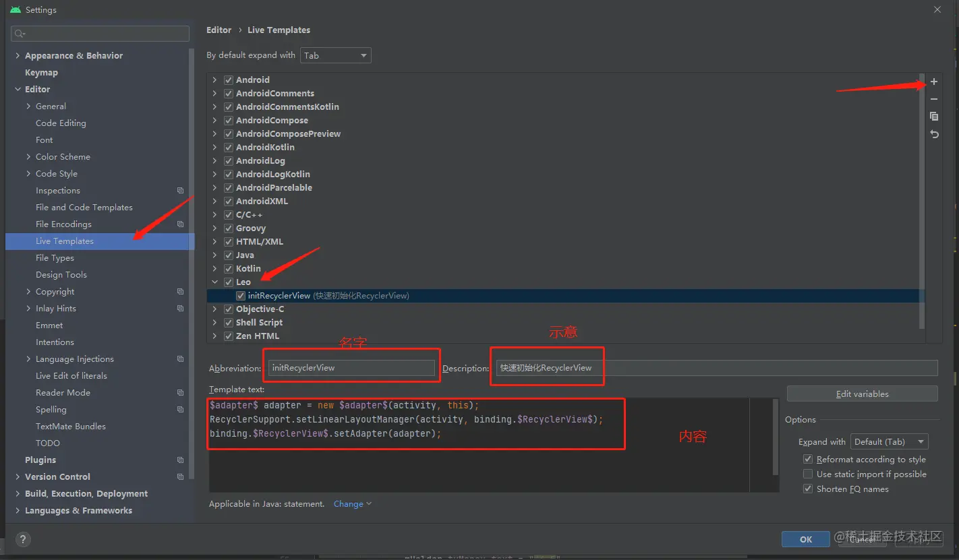959x560 pixels.
Task: Expand the AndroidLog template group
Action: click(x=215, y=161)
